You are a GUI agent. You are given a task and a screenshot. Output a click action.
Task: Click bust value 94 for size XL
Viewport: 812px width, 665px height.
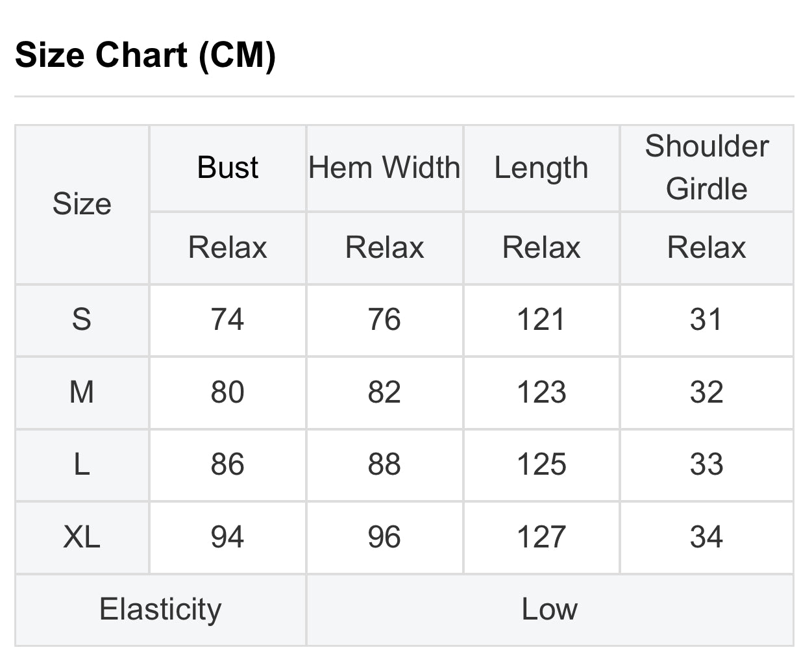[x=228, y=537]
